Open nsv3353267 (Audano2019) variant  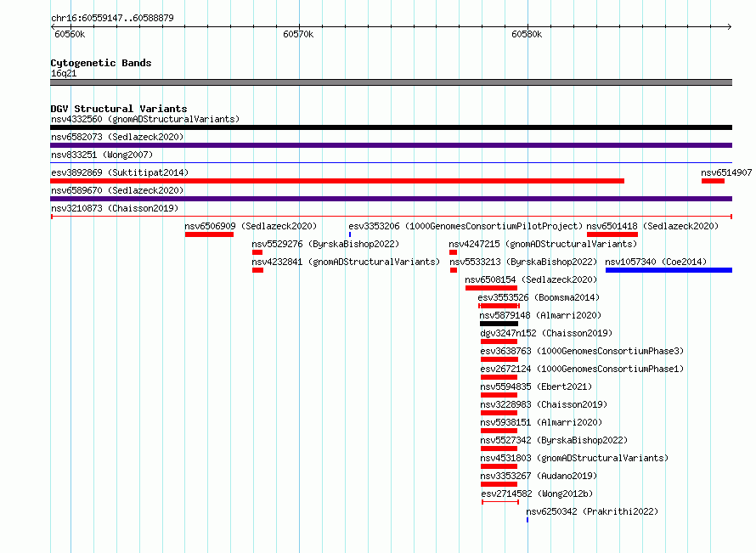point(539,476)
